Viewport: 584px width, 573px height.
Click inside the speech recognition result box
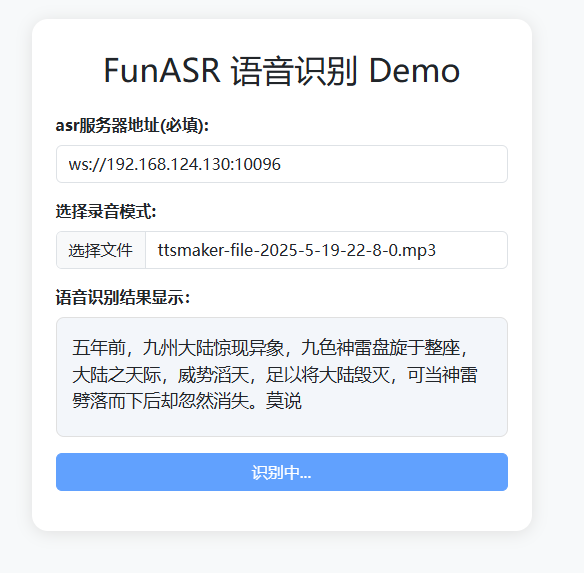click(x=282, y=377)
